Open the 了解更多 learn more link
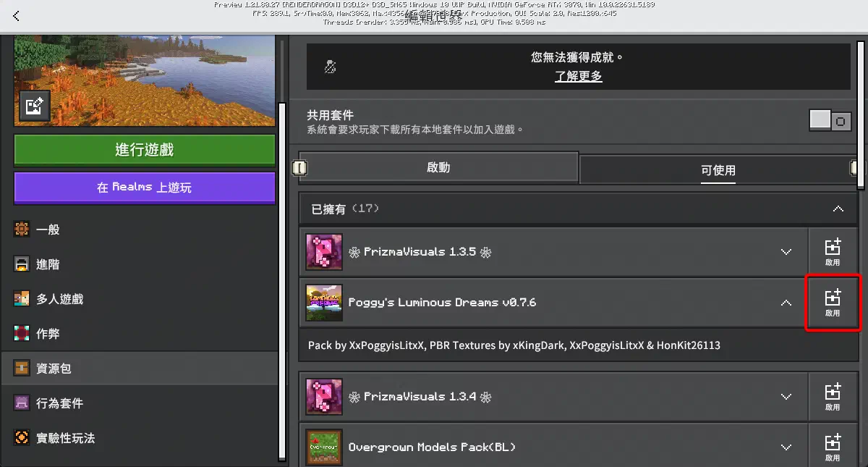Screen dimensions: 868x467 578,75
